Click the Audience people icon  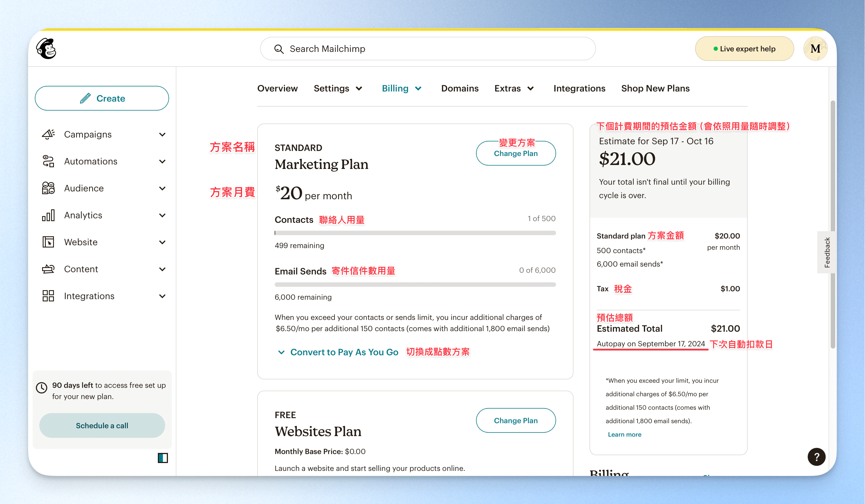(48, 188)
